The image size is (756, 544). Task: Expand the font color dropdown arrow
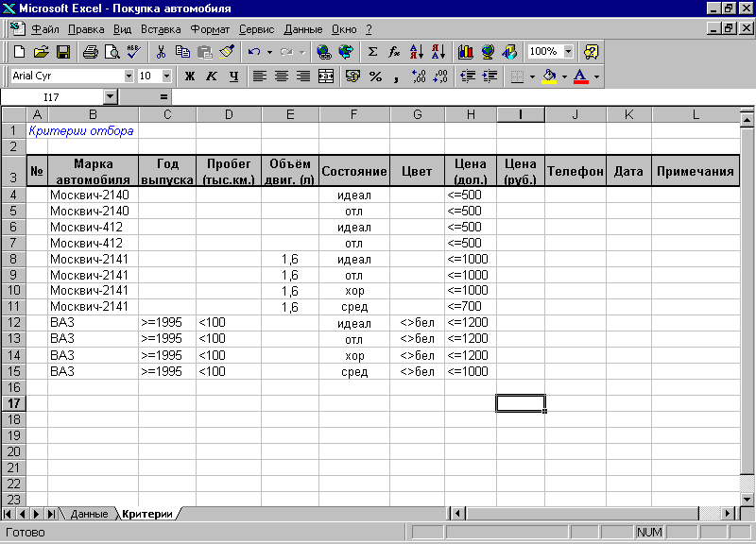[x=597, y=76]
